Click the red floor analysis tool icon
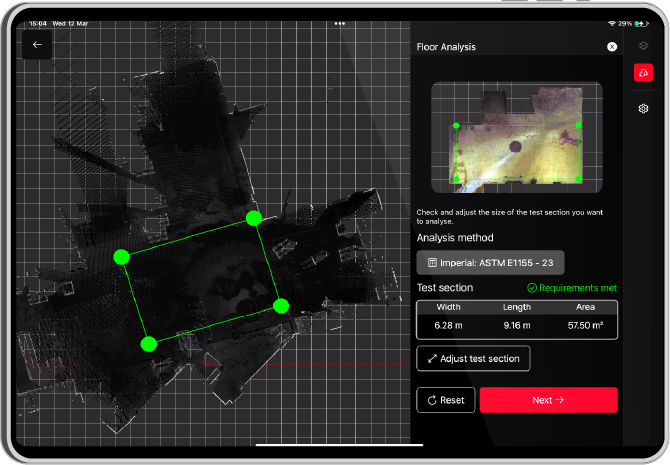The image size is (670, 465). pos(643,73)
